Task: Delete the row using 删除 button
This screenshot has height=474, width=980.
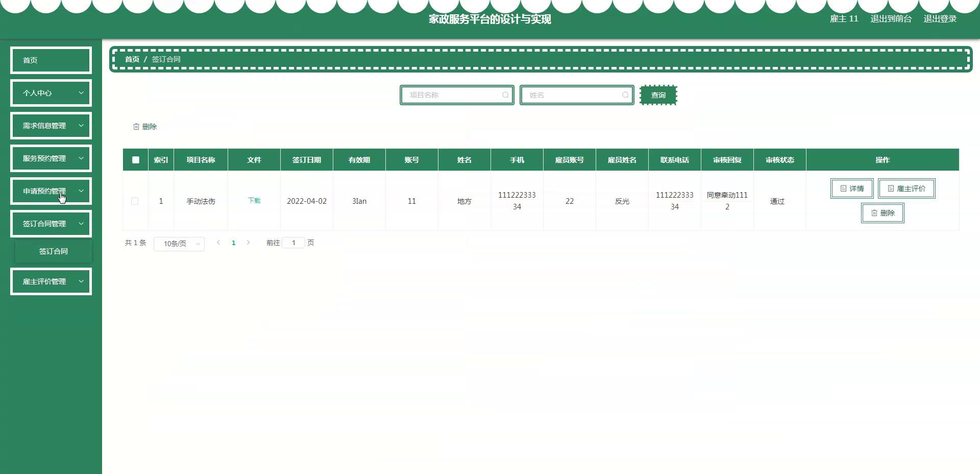Action: click(x=882, y=213)
